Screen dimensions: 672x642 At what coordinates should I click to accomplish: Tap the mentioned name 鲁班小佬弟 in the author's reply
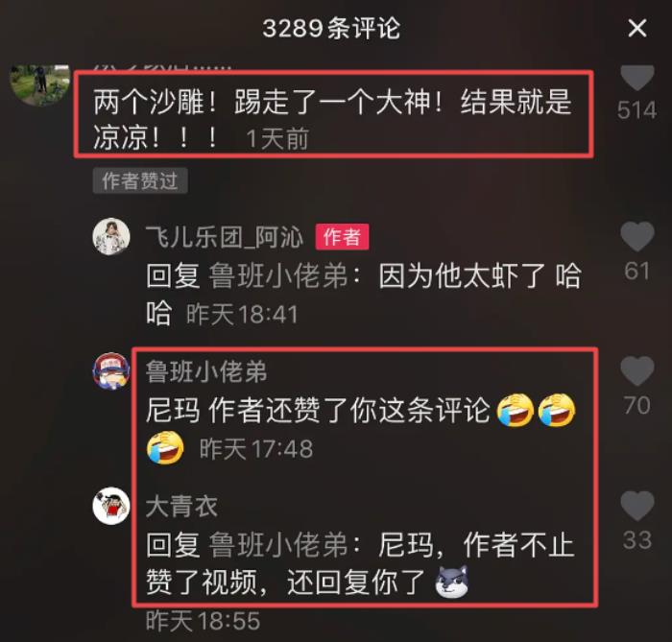pos(279,275)
